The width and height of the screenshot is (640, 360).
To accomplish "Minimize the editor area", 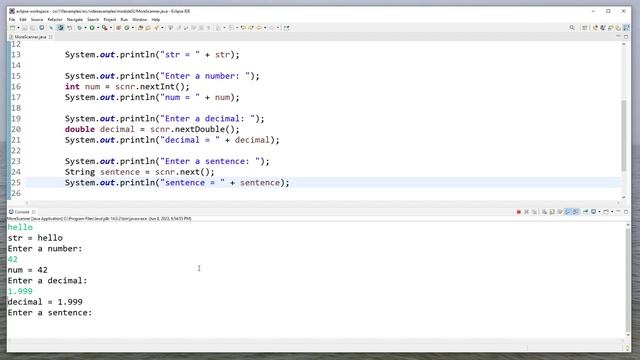I will 618,36.
